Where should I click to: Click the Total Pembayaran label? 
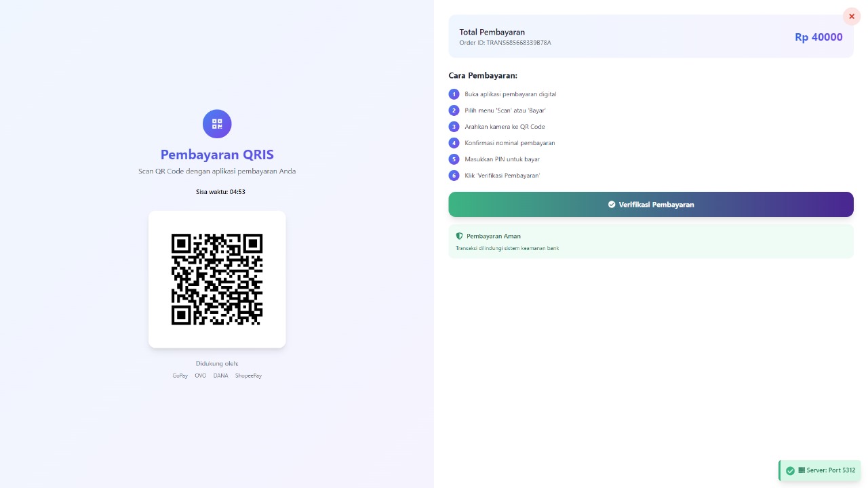[x=492, y=32]
